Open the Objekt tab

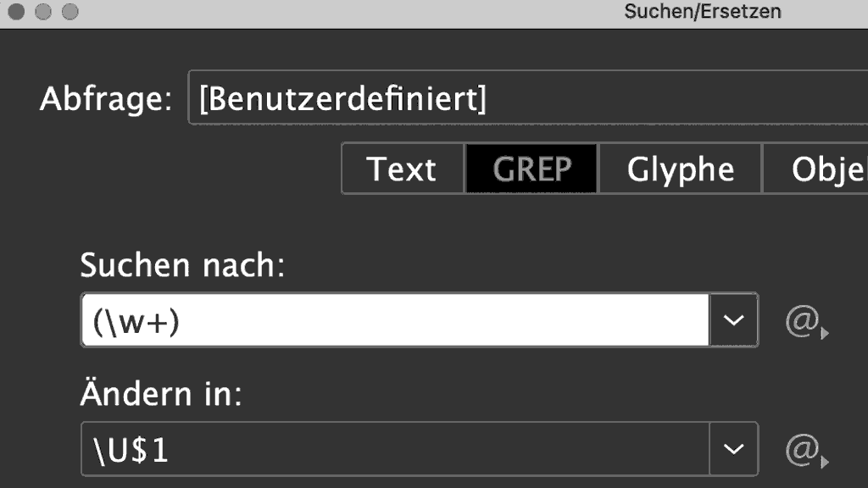816,169
